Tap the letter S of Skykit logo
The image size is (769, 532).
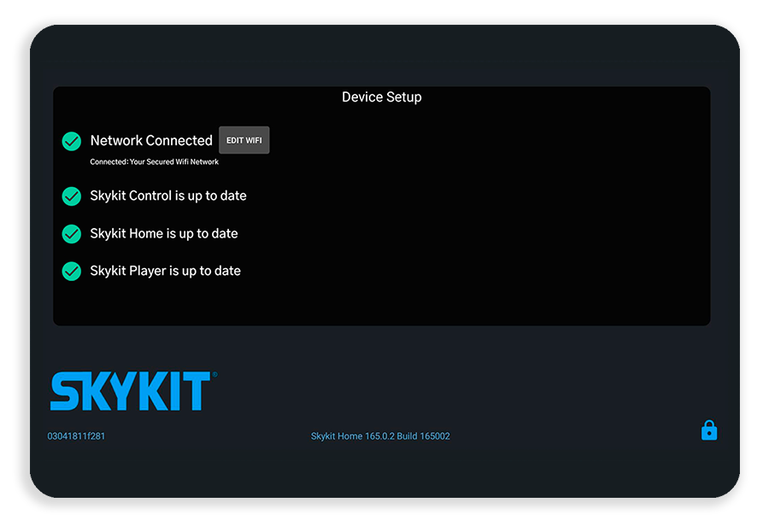[65, 391]
